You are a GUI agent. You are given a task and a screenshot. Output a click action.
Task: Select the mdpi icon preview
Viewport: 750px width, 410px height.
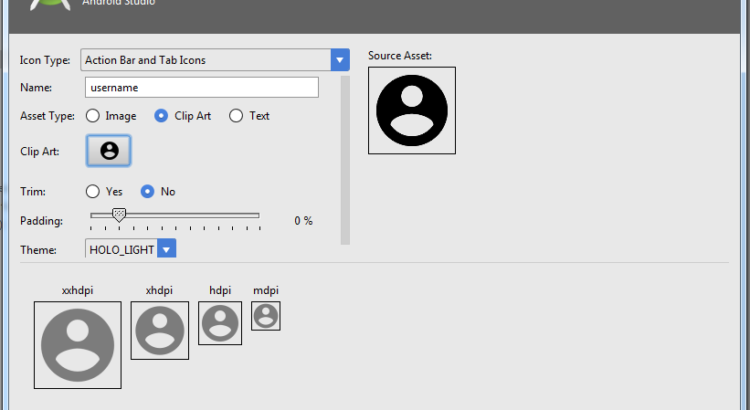point(265,316)
